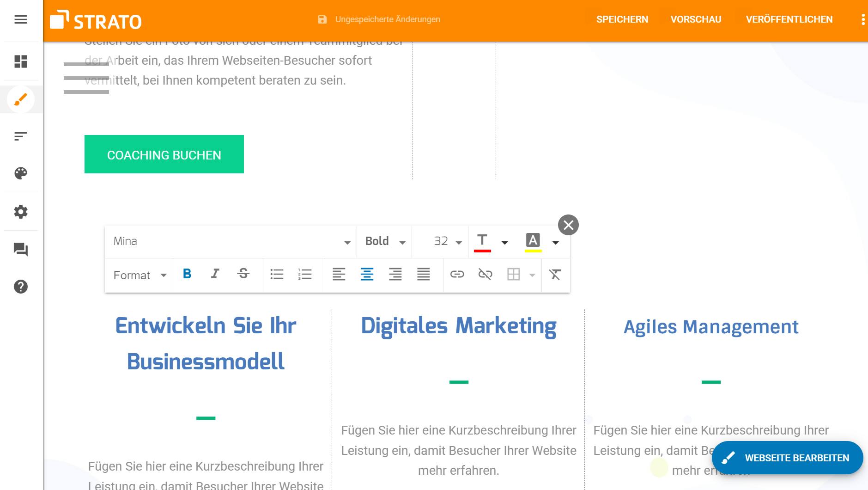Open the settings gear in sidebar
868x490 pixels.
point(21,212)
